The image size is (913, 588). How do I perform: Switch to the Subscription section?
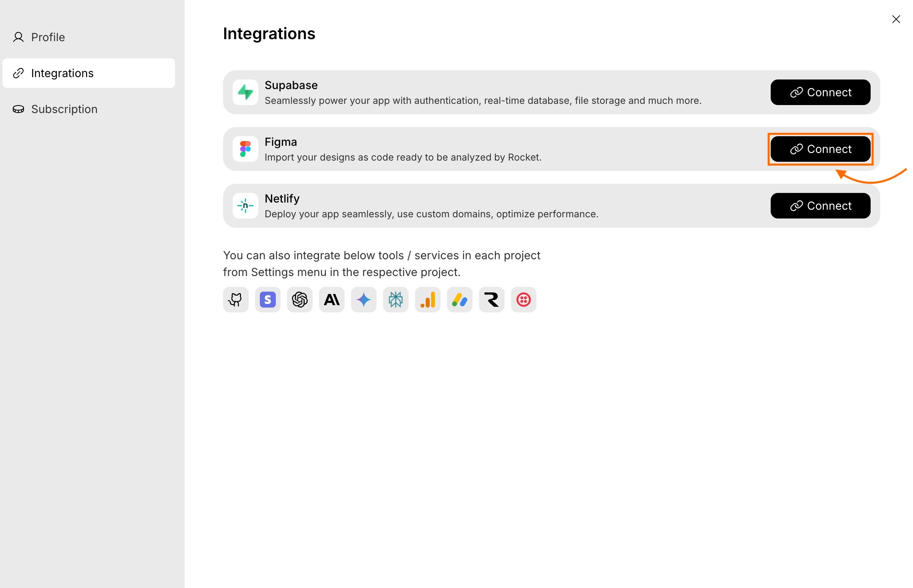click(x=64, y=109)
